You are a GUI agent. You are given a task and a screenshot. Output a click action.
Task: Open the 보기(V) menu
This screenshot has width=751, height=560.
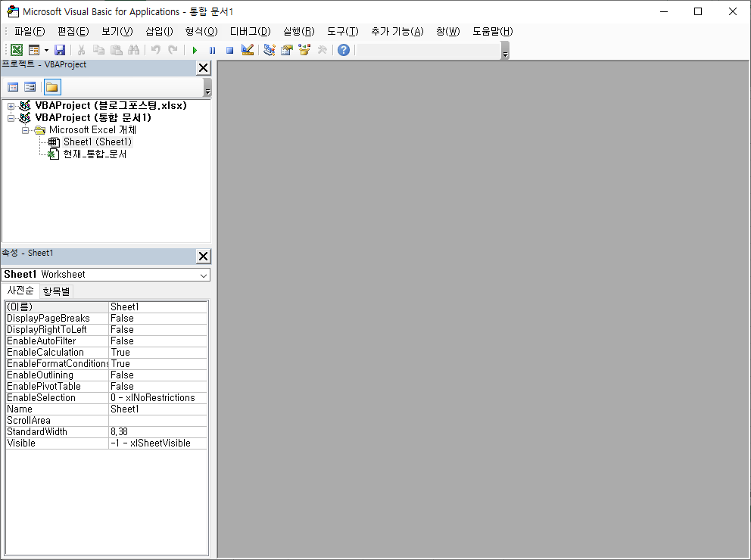[x=117, y=32]
